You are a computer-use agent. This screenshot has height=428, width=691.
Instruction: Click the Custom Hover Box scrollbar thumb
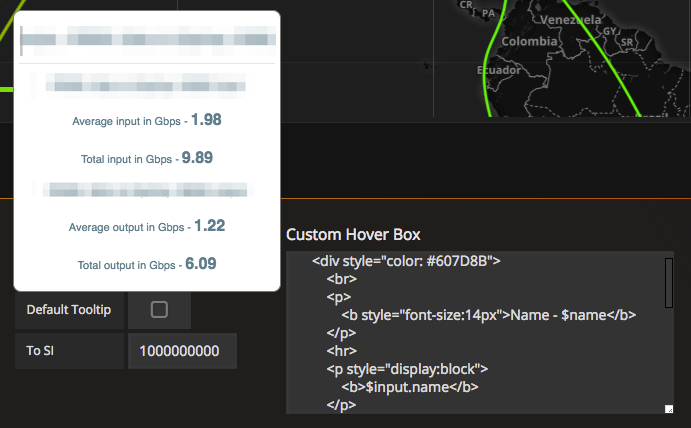click(x=669, y=283)
